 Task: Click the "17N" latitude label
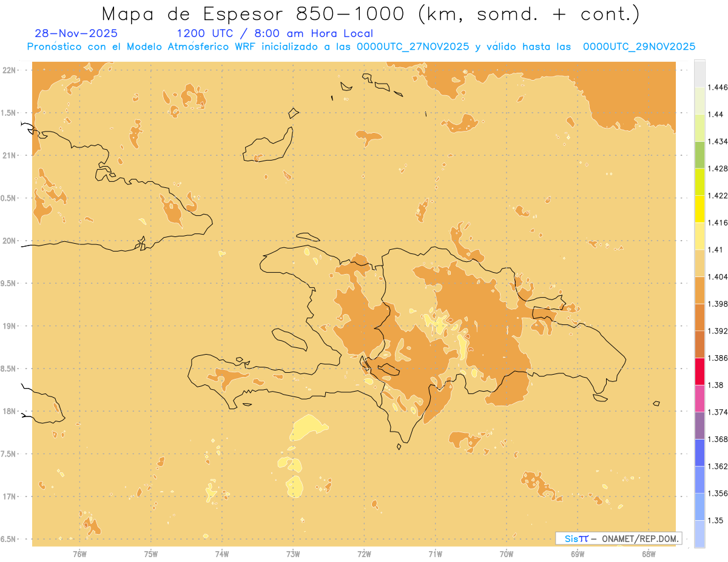(x=9, y=497)
